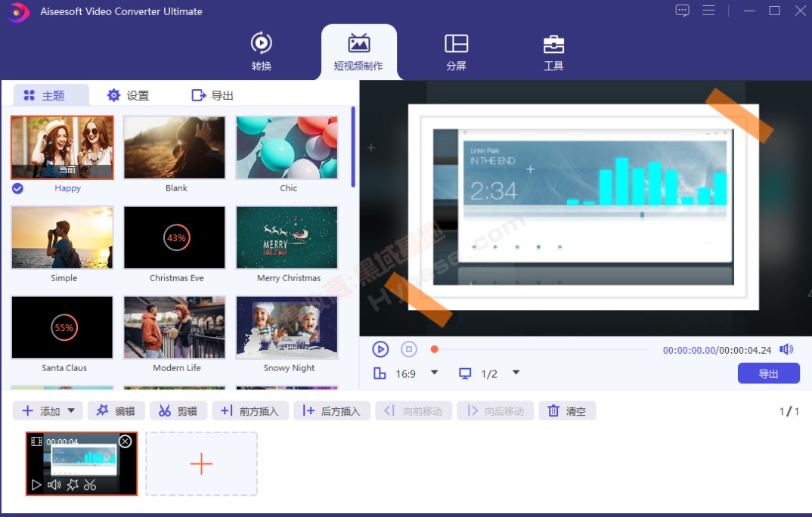Click the blue 导出 export button
812x517 pixels.
(x=768, y=373)
